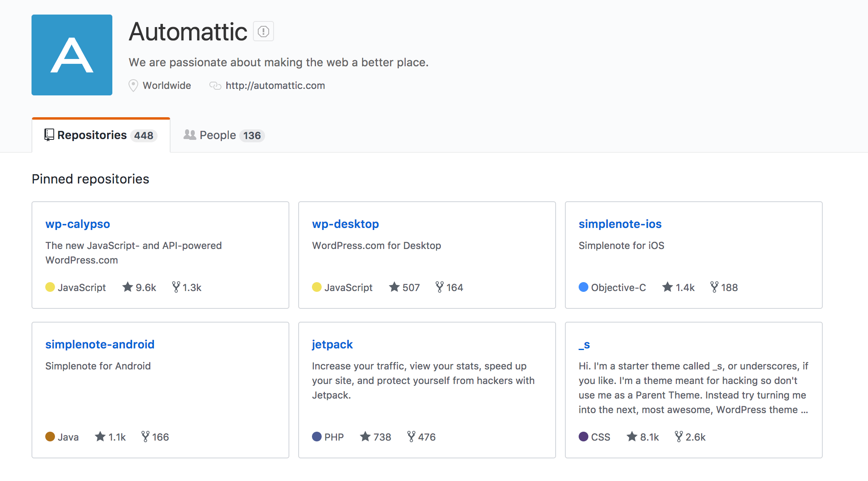Screen dimensions: 868x481
Task: Click wp-calypso fork icon with 1.3k
Action: [x=176, y=287]
